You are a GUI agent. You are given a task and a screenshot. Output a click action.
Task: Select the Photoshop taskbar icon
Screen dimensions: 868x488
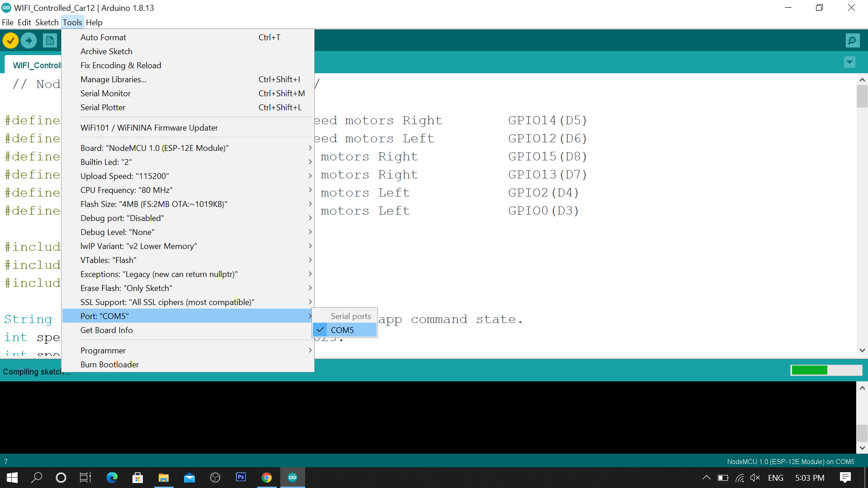coord(241,477)
